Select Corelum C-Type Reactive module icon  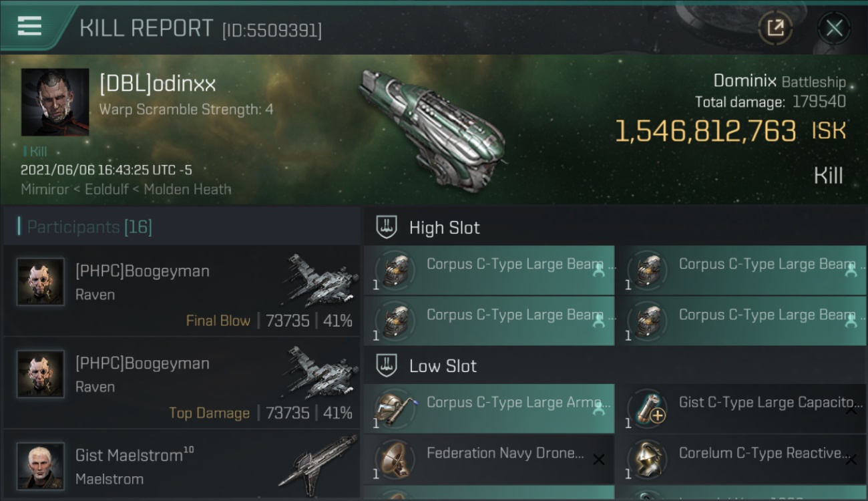[648, 458]
